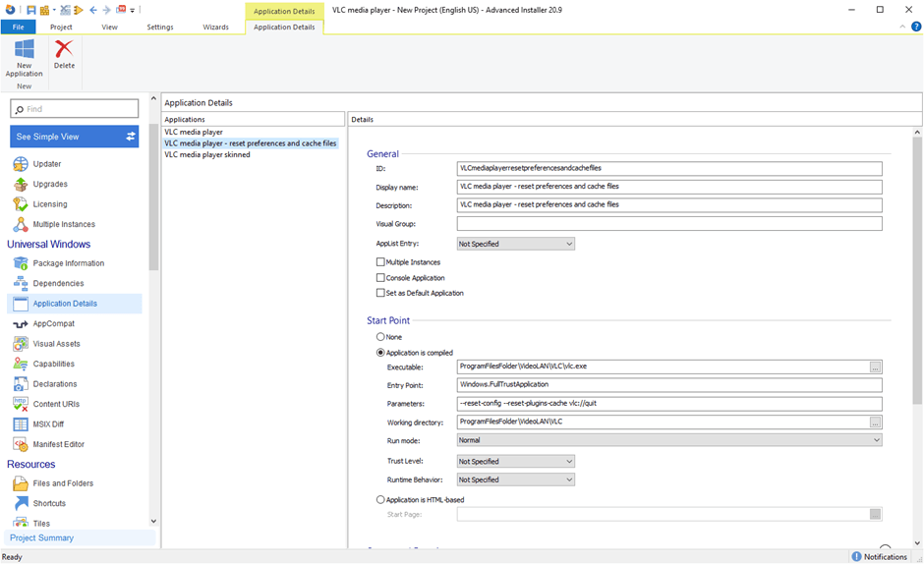This screenshot has height=564, width=924.
Task: Select Application is compiled radio button
Action: 380,353
